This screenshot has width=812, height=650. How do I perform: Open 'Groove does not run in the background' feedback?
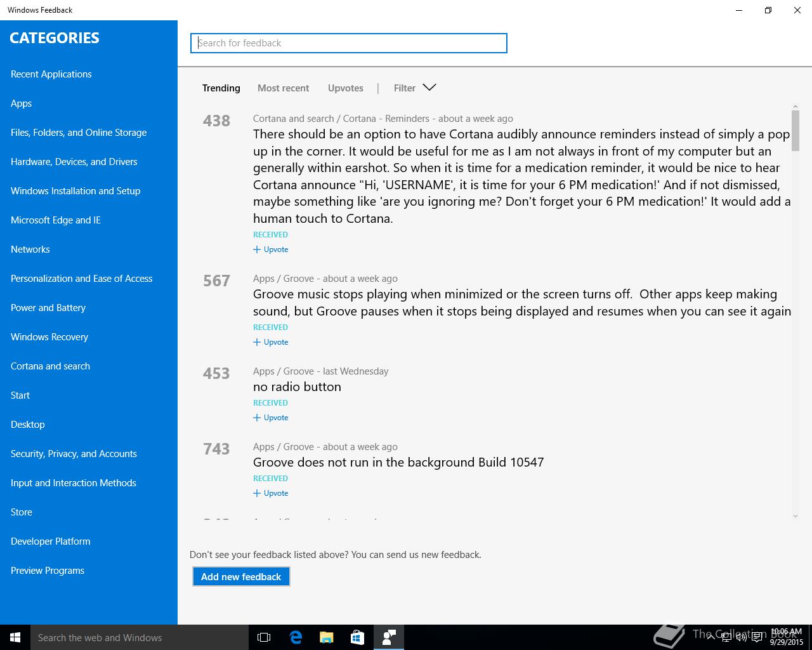click(x=398, y=462)
